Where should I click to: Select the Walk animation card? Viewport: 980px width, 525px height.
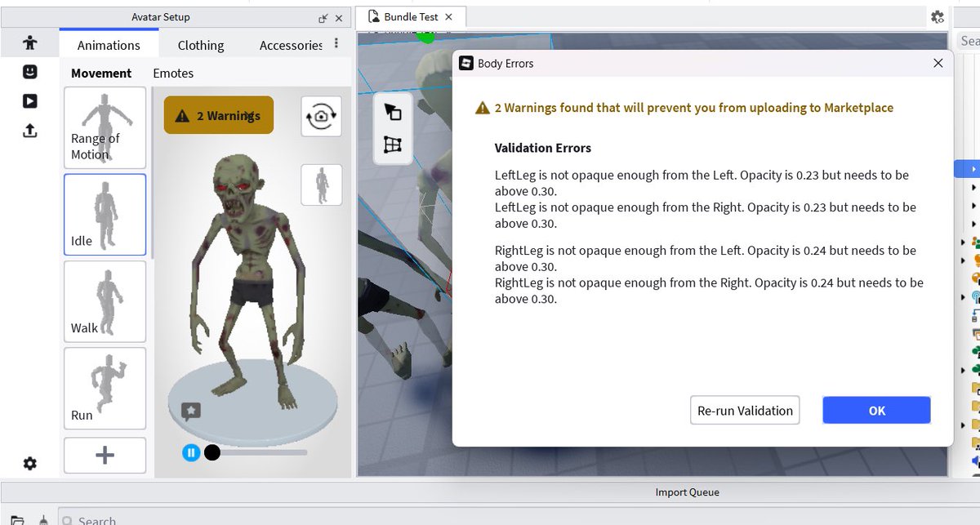[x=105, y=301]
